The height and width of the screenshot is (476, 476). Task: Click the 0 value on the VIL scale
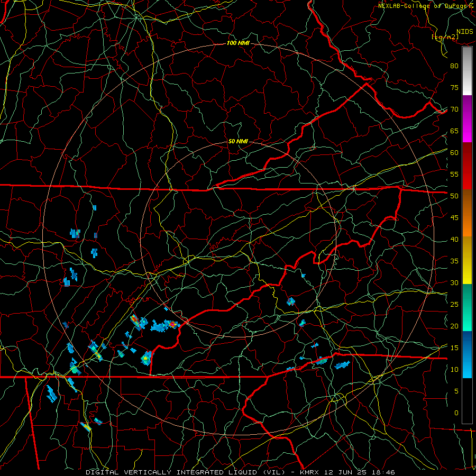(456, 413)
